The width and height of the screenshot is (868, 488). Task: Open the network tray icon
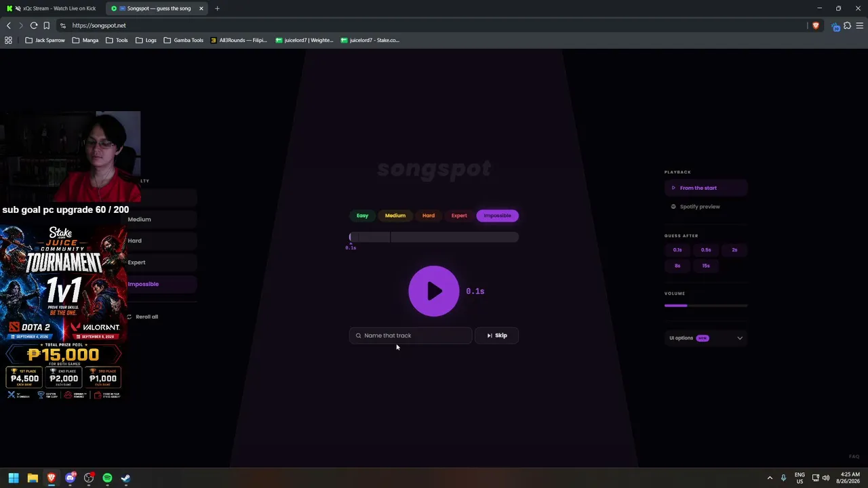pyautogui.click(x=815, y=478)
